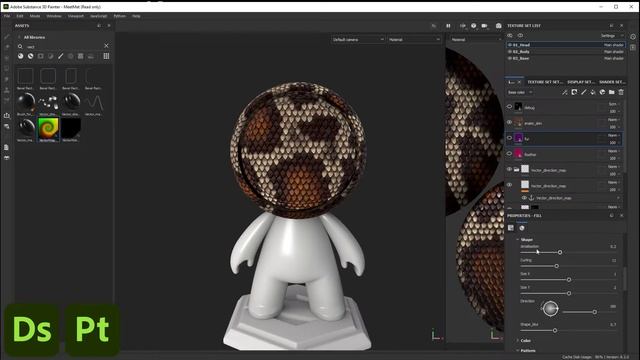Click the export textures icon in left toolbar

click(x=7, y=116)
